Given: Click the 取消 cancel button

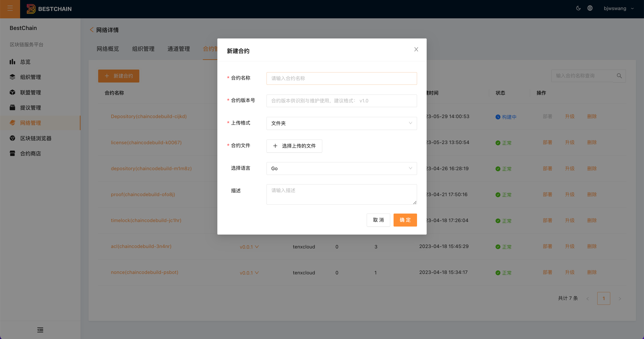Looking at the screenshot, I should [x=378, y=220].
